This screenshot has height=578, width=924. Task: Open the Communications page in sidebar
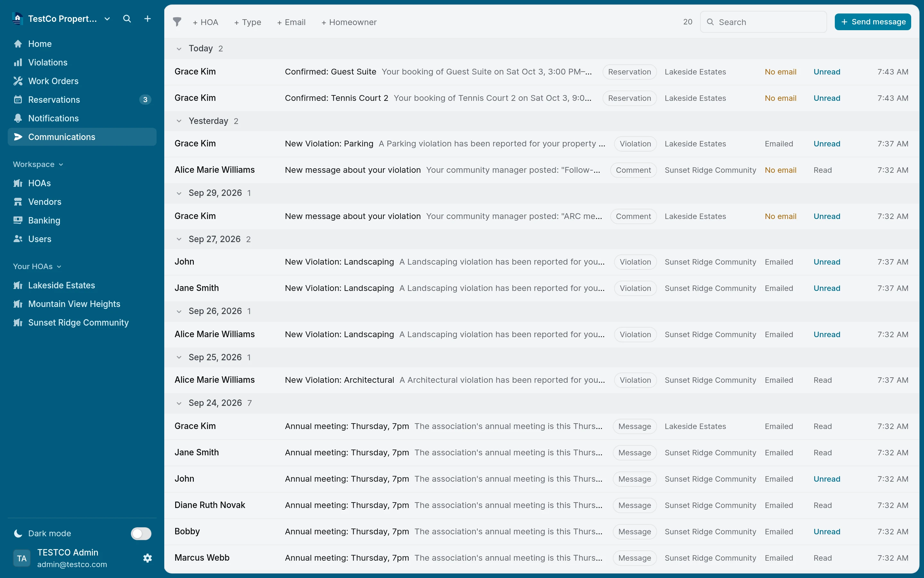tap(82, 137)
